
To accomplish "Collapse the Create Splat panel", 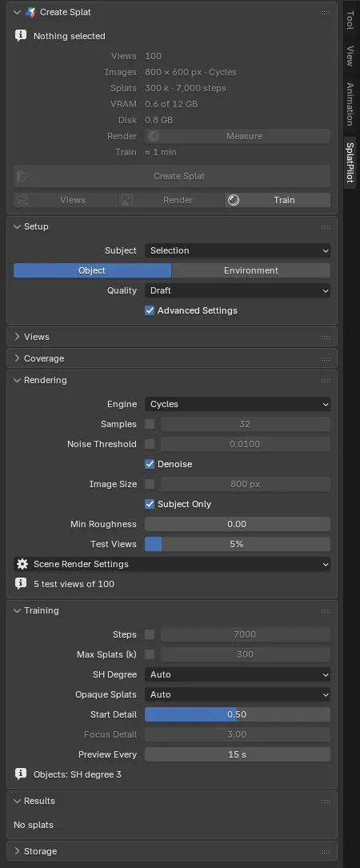I will 17,12.
